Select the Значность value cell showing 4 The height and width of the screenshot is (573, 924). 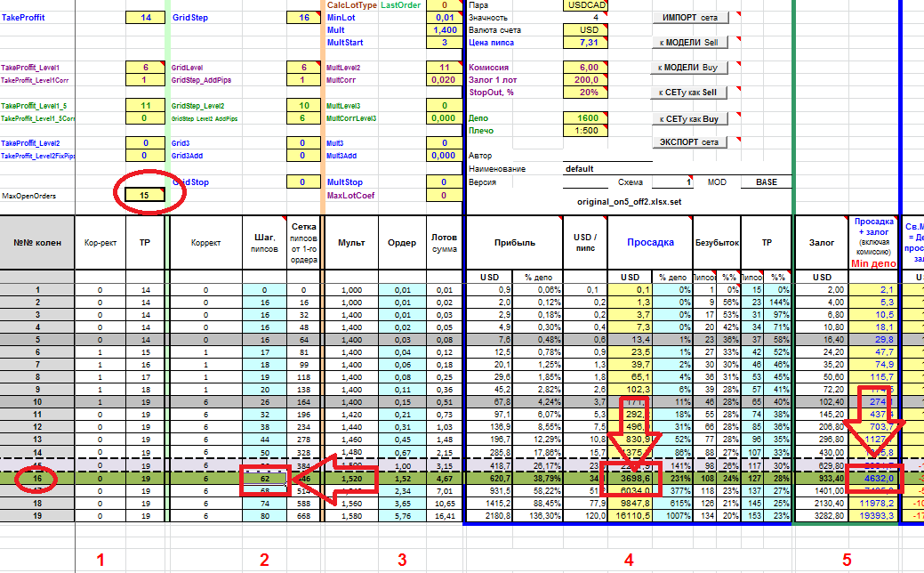click(586, 17)
